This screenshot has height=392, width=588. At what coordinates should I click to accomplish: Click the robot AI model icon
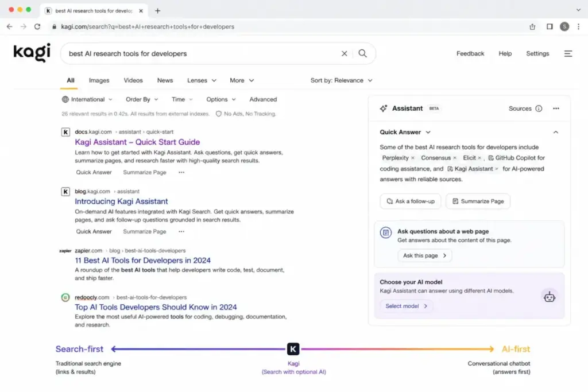click(x=550, y=297)
